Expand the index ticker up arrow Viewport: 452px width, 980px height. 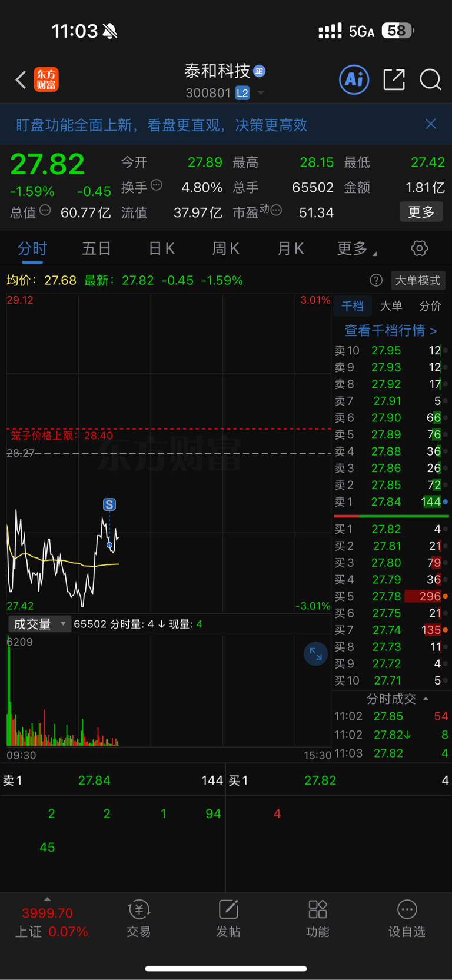(47, 899)
